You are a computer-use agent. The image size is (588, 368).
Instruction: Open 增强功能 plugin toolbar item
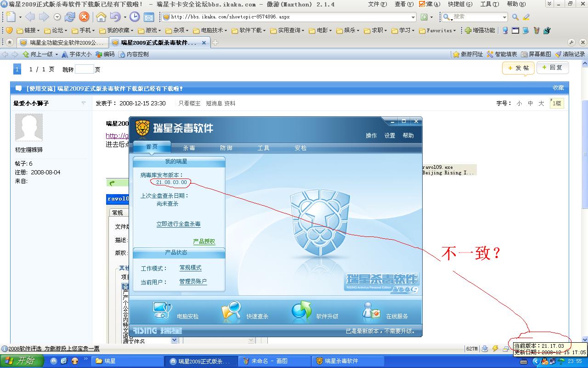pos(480,30)
